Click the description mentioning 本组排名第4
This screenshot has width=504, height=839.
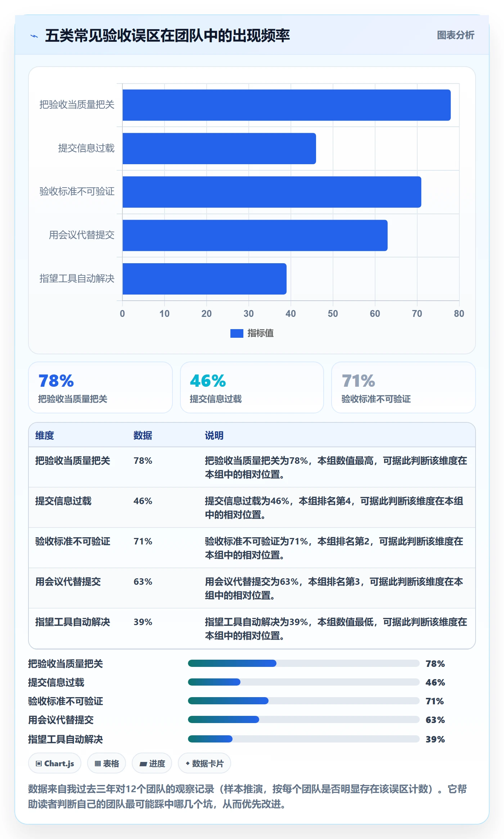[334, 508]
